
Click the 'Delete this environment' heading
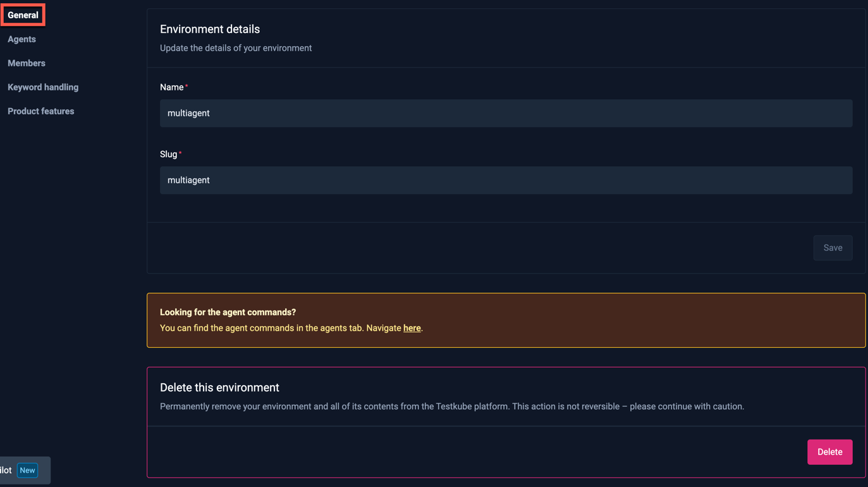[x=219, y=387]
